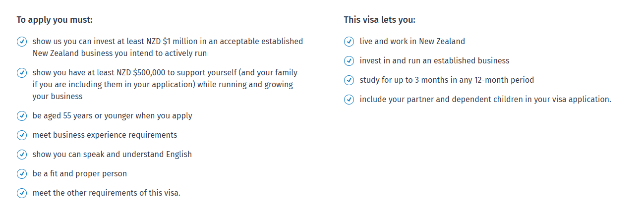644x213 pixels.
Task: Click checkmark icon beside speak and understand English
Action: (x=22, y=155)
